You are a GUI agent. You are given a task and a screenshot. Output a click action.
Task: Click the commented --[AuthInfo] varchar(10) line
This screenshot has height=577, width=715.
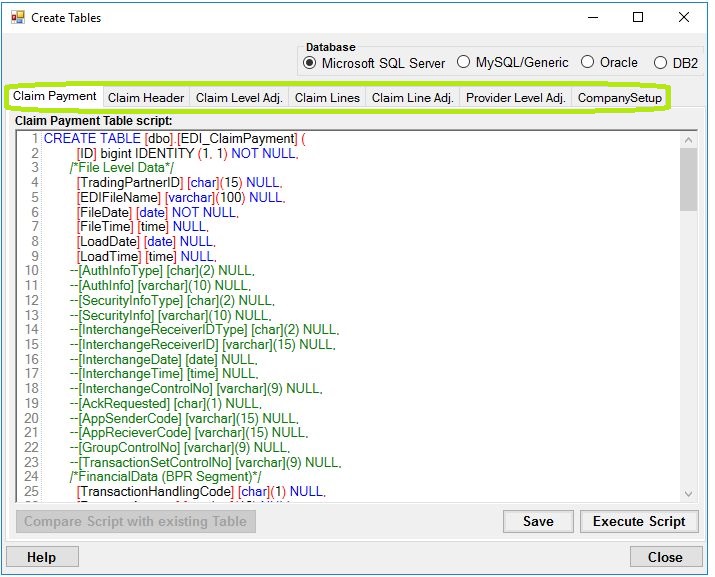pyautogui.click(x=160, y=286)
